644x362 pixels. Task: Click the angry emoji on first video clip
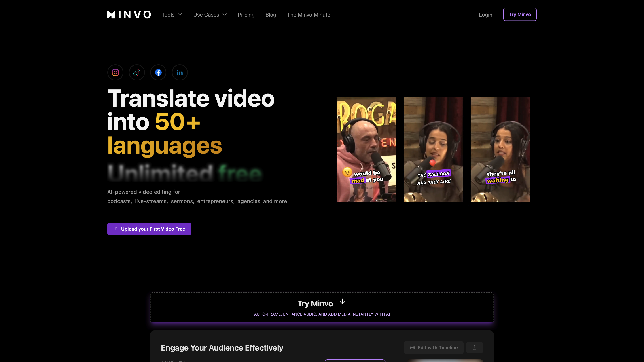click(347, 172)
